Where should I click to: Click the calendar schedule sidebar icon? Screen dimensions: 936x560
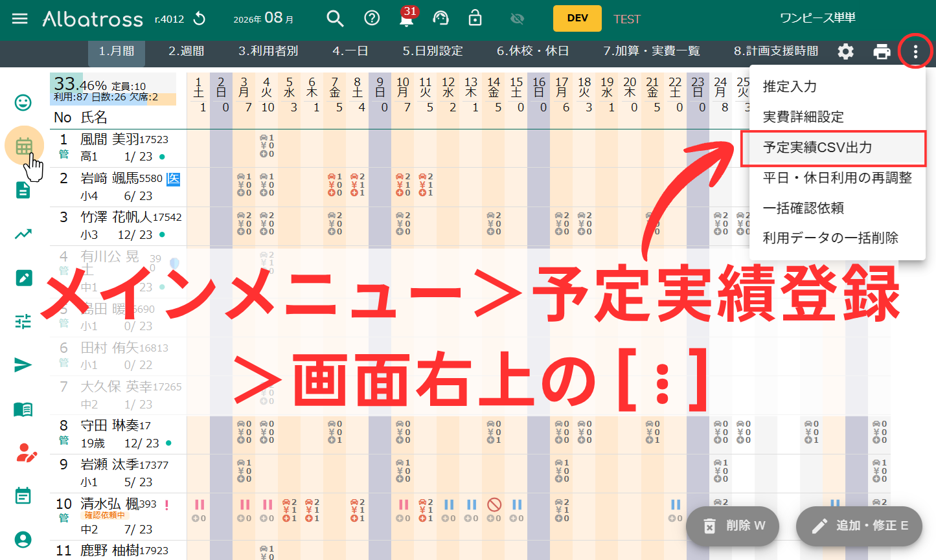tap(24, 146)
